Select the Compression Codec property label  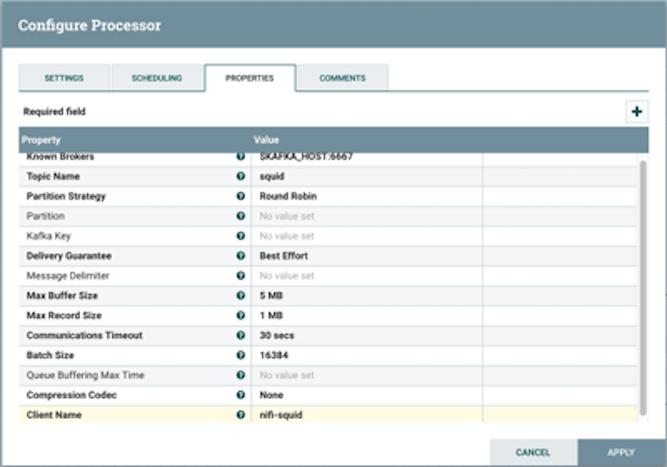[71, 395]
